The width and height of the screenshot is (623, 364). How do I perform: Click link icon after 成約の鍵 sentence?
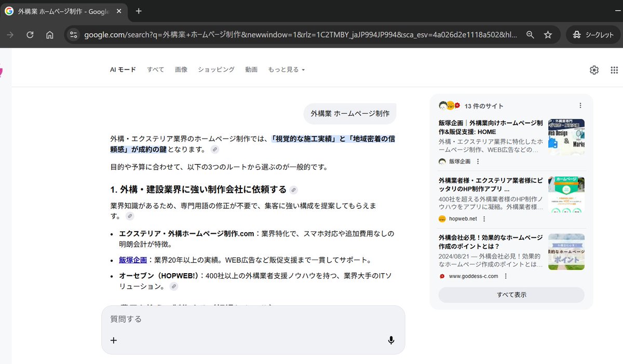pyautogui.click(x=215, y=150)
